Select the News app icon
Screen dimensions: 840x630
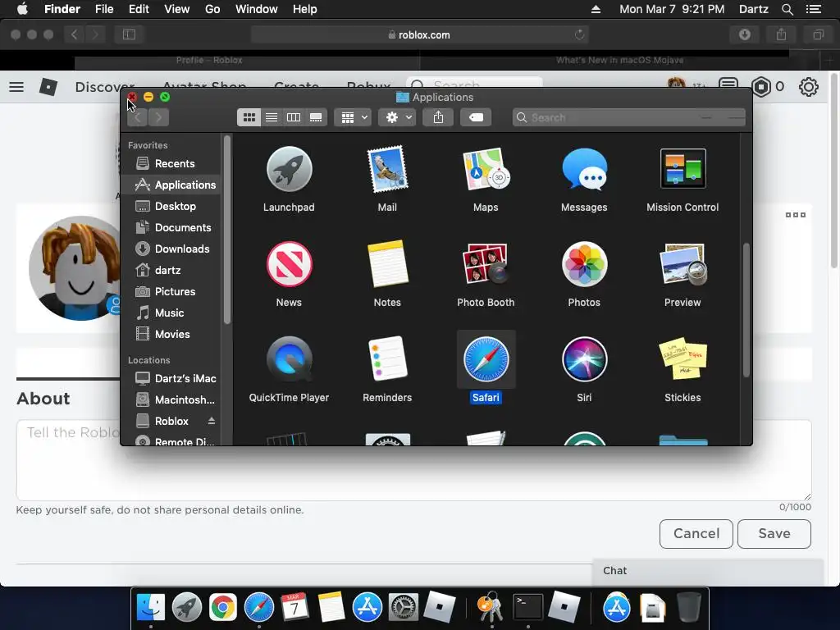click(290, 264)
